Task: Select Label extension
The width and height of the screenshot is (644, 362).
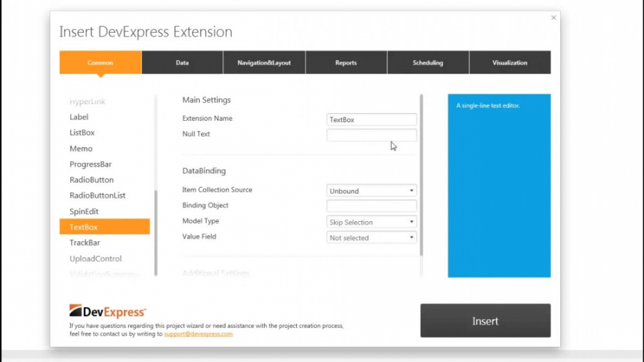Action: click(x=79, y=117)
